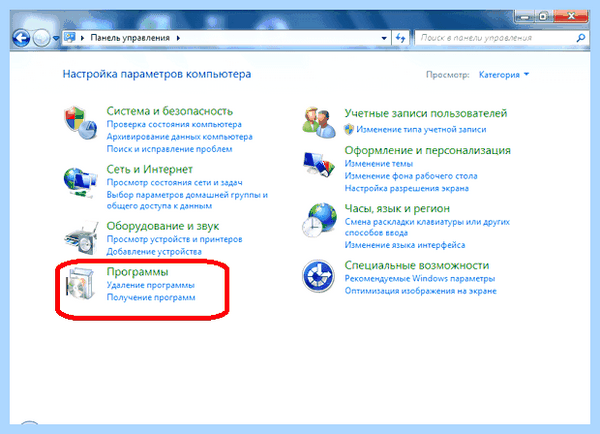Viewport: 600px width, 434px height.
Task: Open the Категория view dropdown
Action: [x=504, y=75]
